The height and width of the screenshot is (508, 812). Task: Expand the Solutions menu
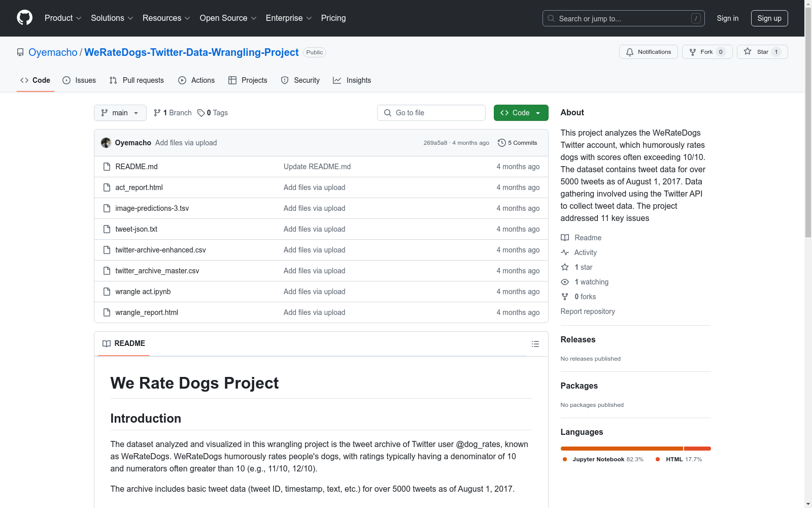pos(112,18)
